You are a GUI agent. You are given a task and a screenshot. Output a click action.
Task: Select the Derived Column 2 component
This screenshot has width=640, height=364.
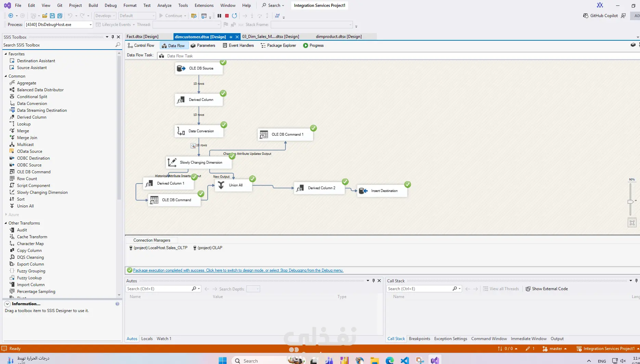(319, 188)
